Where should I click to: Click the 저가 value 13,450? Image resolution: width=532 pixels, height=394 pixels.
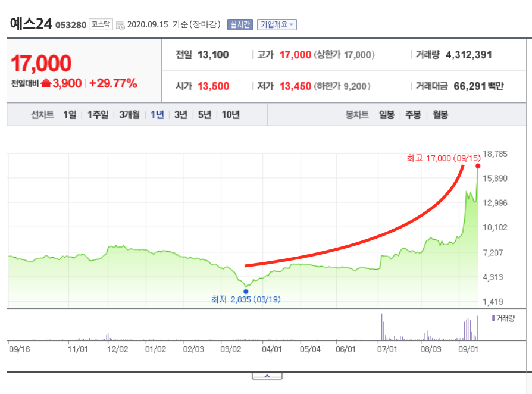pos(295,86)
